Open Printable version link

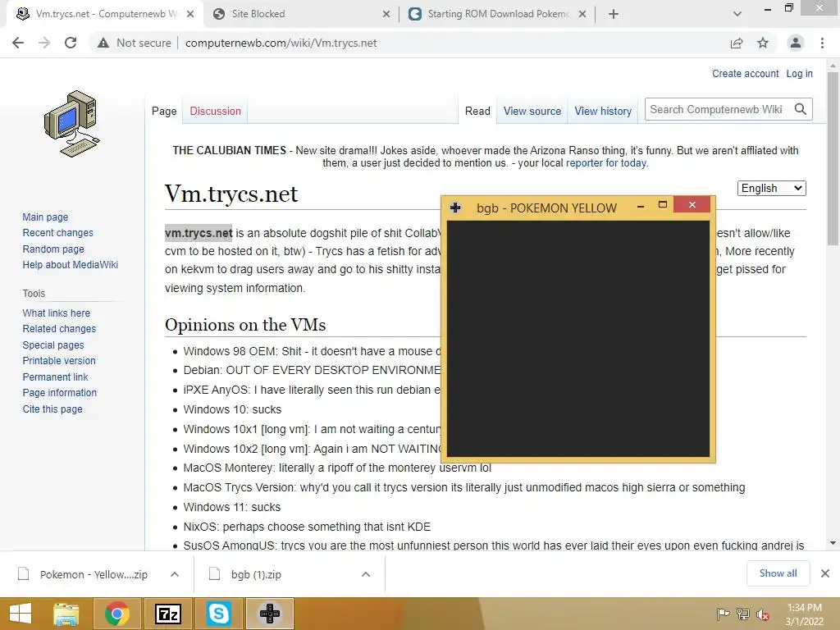coord(59,361)
